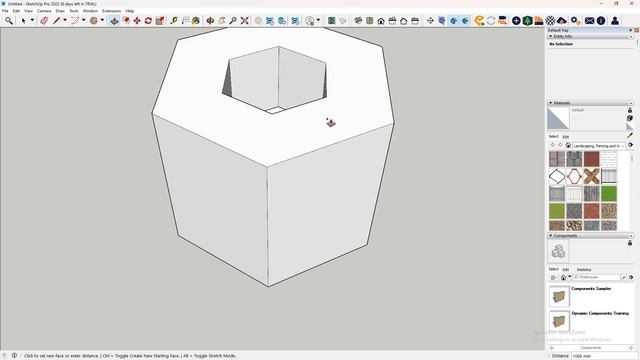Screen dimensions: 640x360
Task: Open the Arc tool dropdown arrow
Action: (x=83, y=20)
